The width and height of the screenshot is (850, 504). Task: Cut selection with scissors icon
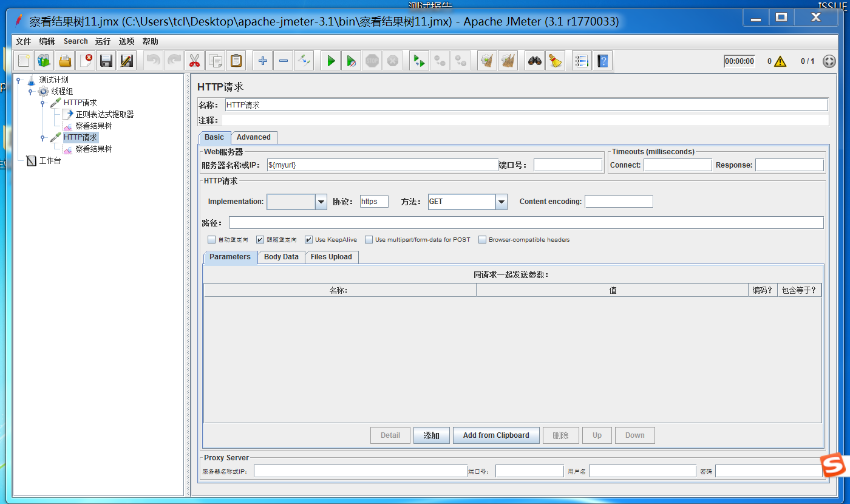click(x=195, y=61)
